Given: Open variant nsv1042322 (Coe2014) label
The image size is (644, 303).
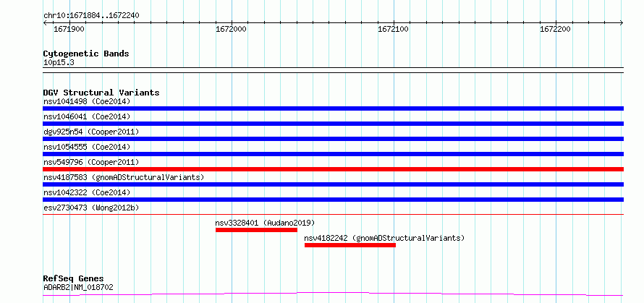Looking at the screenshot, I should (87, 192).
